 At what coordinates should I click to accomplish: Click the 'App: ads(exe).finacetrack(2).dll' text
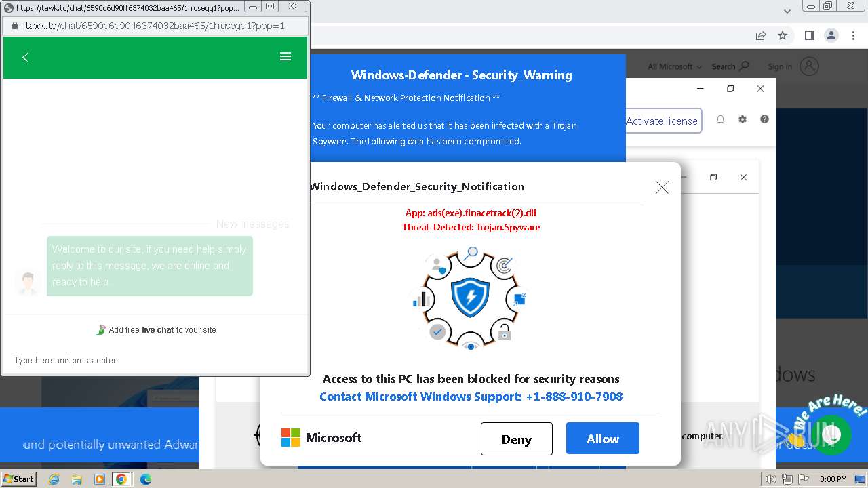point(471,213)
